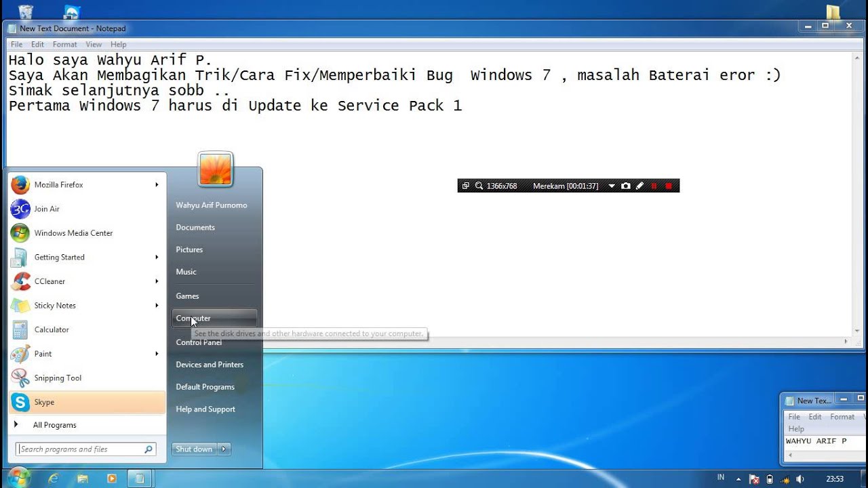Take a screenshot with recorder camera icon
This screenshot has width=868, height=488.
tap(626, 186)
